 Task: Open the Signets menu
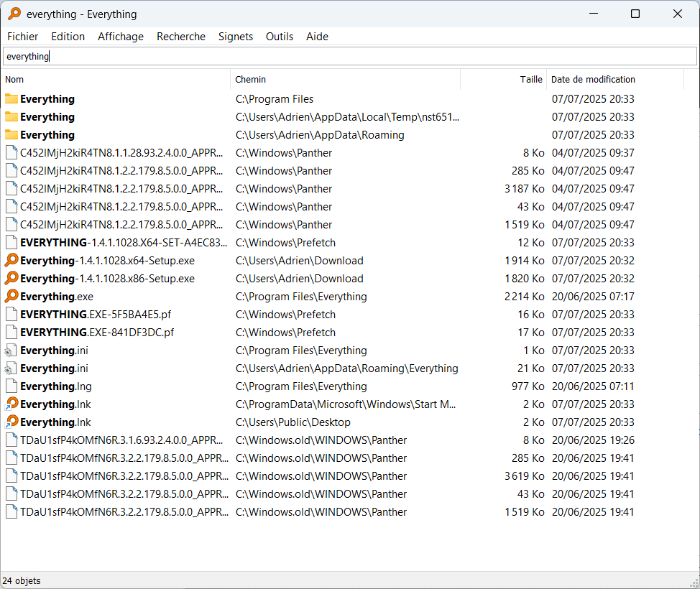point(236,37)
